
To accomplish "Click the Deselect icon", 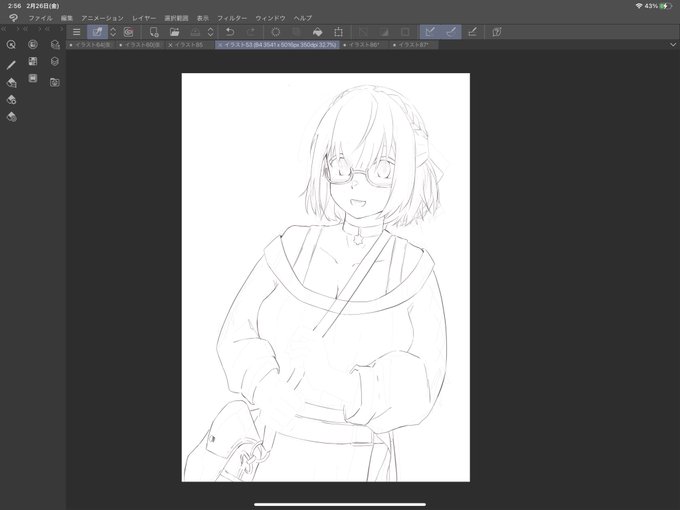I will [x=363, y=32].
